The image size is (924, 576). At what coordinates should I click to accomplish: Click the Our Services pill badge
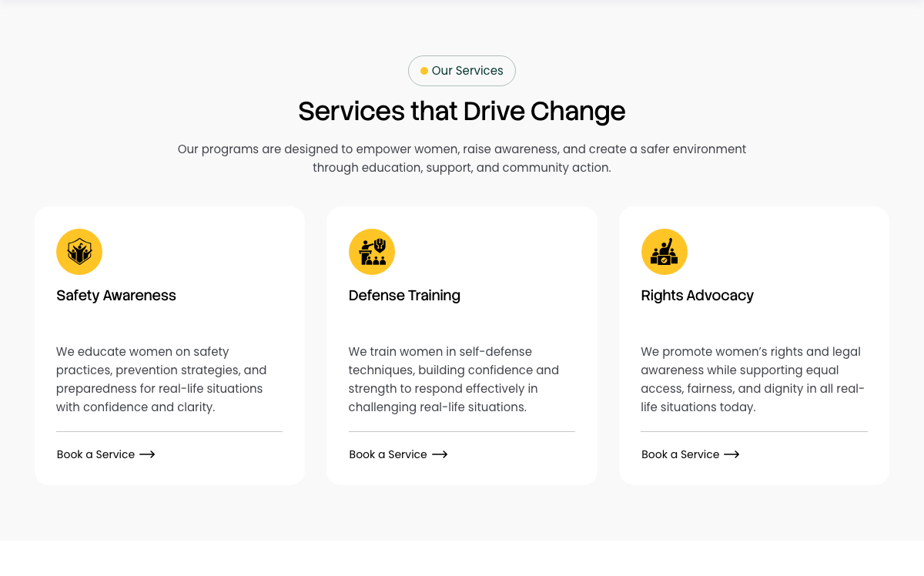[462, 71]
